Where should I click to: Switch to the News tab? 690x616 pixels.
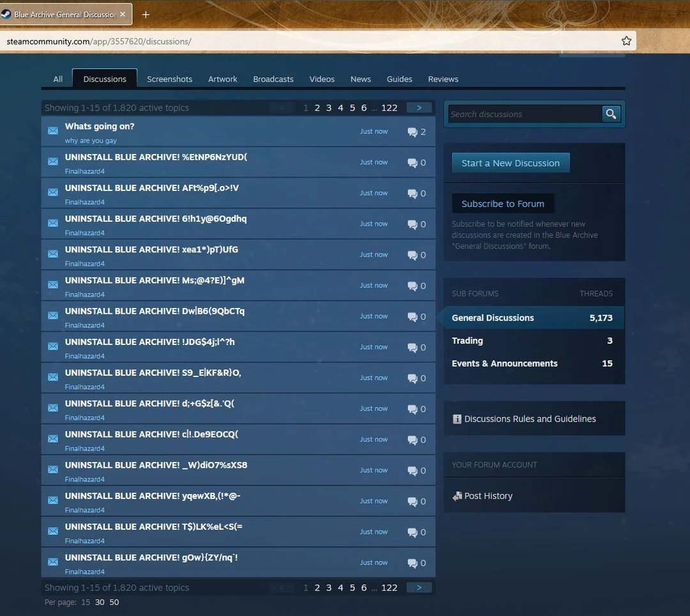coord(360,79)
